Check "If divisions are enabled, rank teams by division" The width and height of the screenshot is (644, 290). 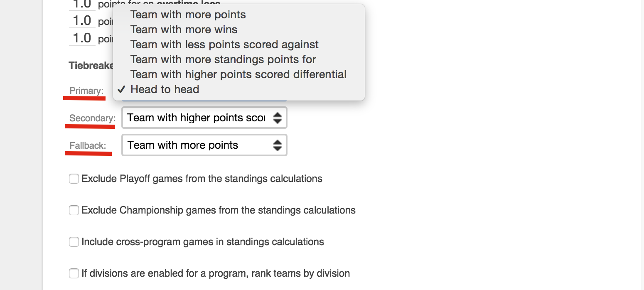tap(74, 273)
